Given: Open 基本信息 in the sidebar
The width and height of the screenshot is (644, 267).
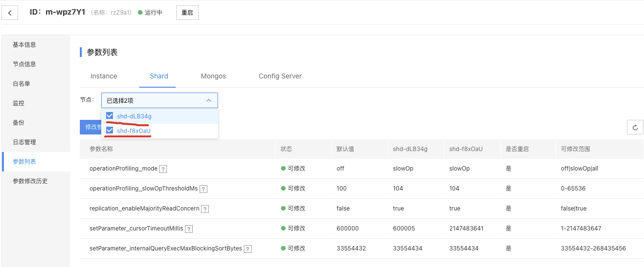Looking at the screenshot, I should [x=36, y=44].
